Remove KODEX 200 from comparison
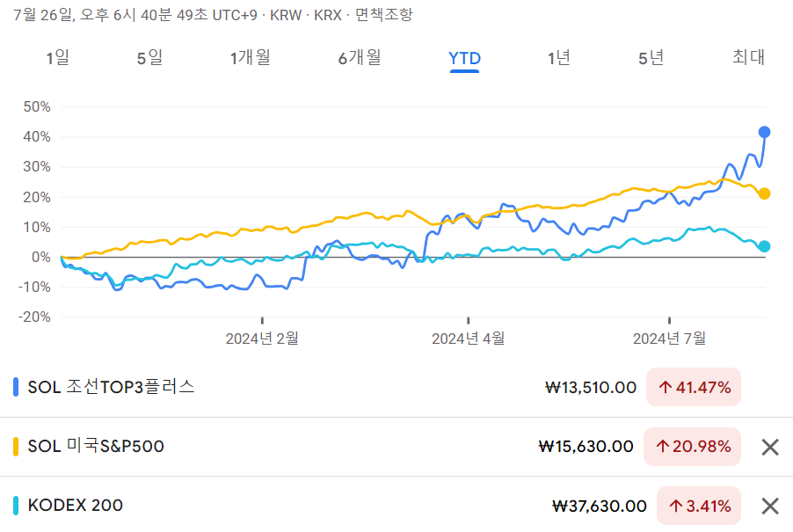 click(x=770, y=506)
